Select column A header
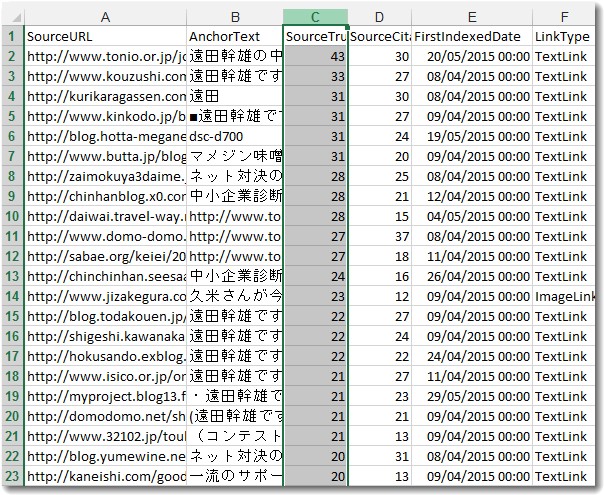Image resolution: width=604 pixels, height=495 pixels. click(105, 17)
